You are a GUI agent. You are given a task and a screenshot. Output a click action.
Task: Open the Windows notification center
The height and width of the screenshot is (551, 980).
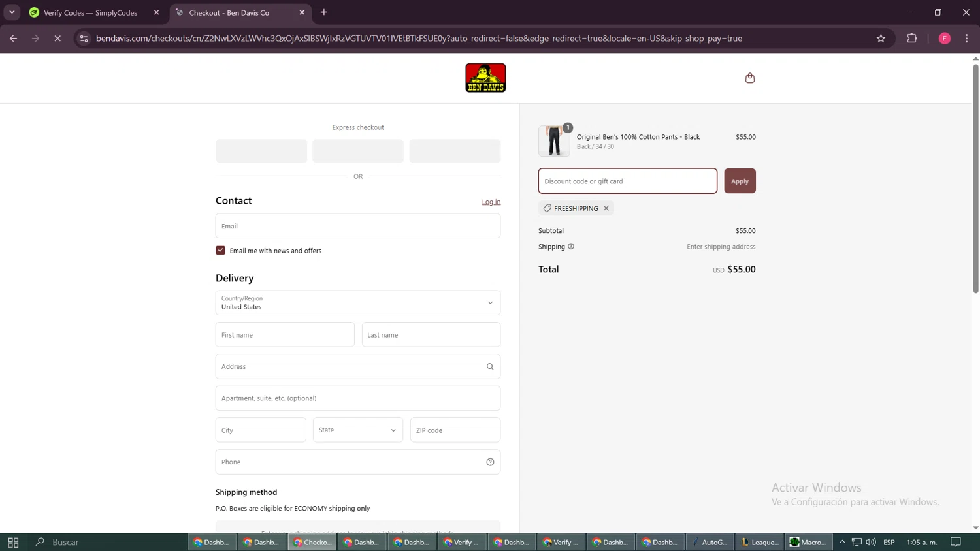point(956,542)
